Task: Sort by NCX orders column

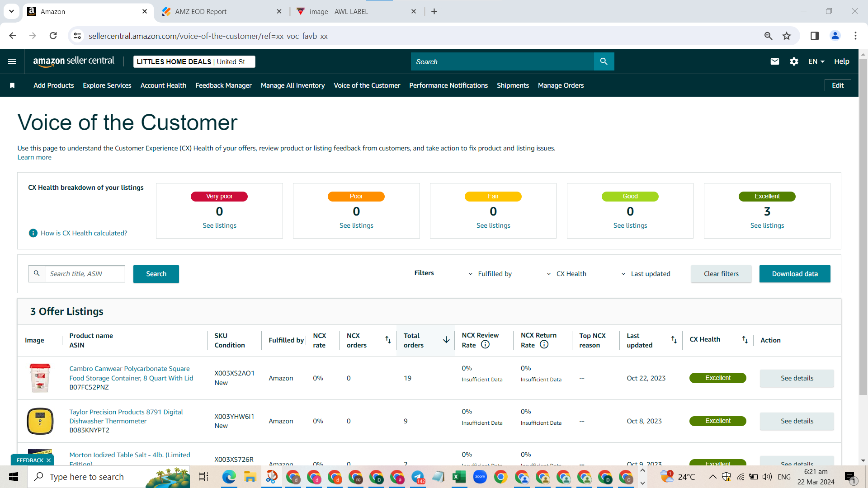Action: (x=388, y=340)
